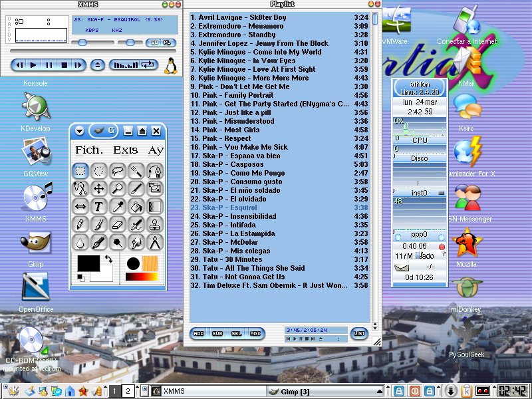Select the Eraser tool in Gimp
The image size is (532, 399).
pyautogui.click(x=118, y=225)
